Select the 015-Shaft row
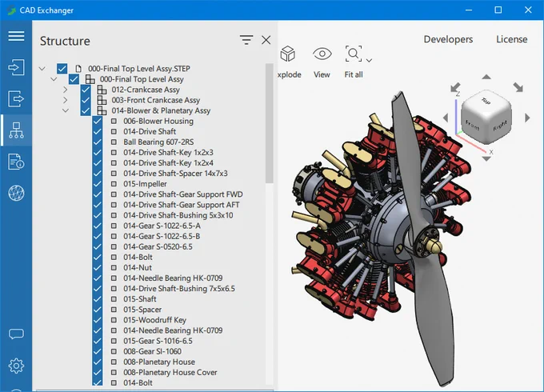The image size is (544, 392). tap(140, 298)
